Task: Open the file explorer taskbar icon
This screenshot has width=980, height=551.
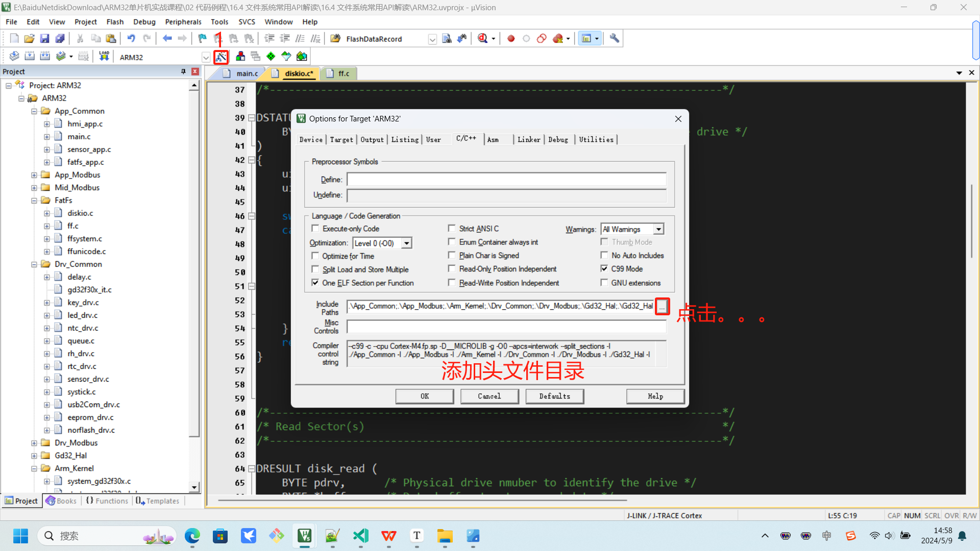Action: [x=445, y=536]
